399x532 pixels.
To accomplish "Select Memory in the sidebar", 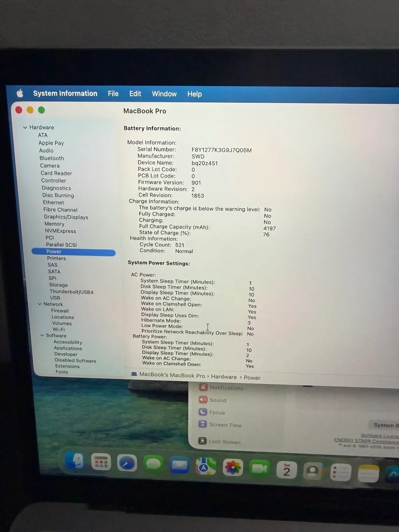I will (55, 224).
